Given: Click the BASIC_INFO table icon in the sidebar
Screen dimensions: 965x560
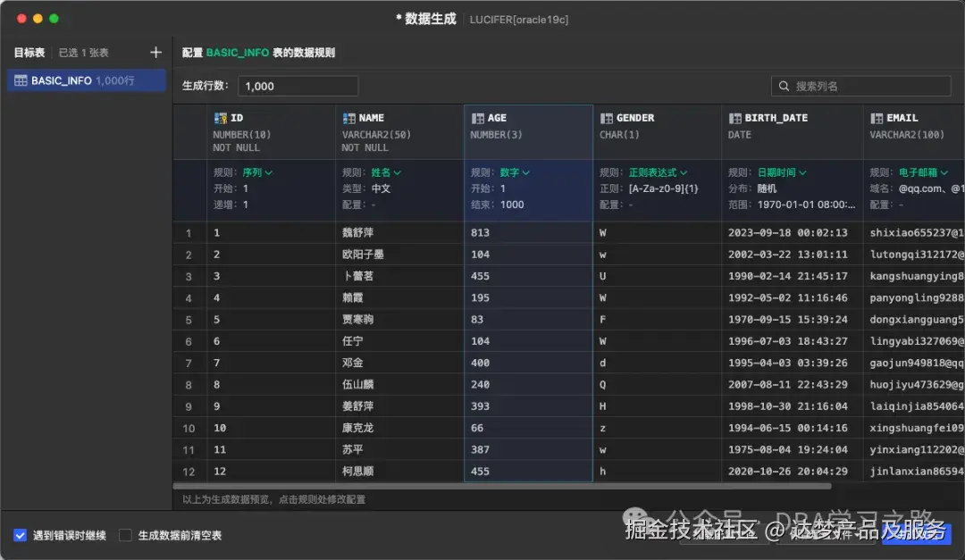Looking at the screenshot, I should coord(20,80).
